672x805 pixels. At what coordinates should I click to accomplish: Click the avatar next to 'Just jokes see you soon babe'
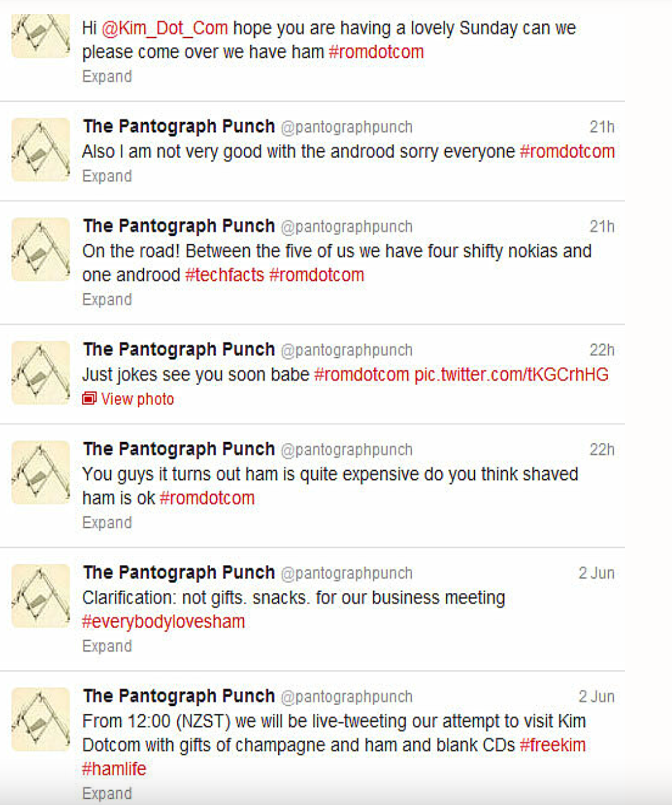click(x=41, y=373)
